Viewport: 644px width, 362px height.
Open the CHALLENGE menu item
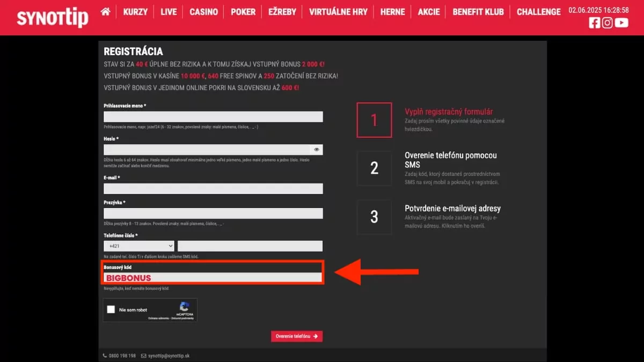click(539, 12)
